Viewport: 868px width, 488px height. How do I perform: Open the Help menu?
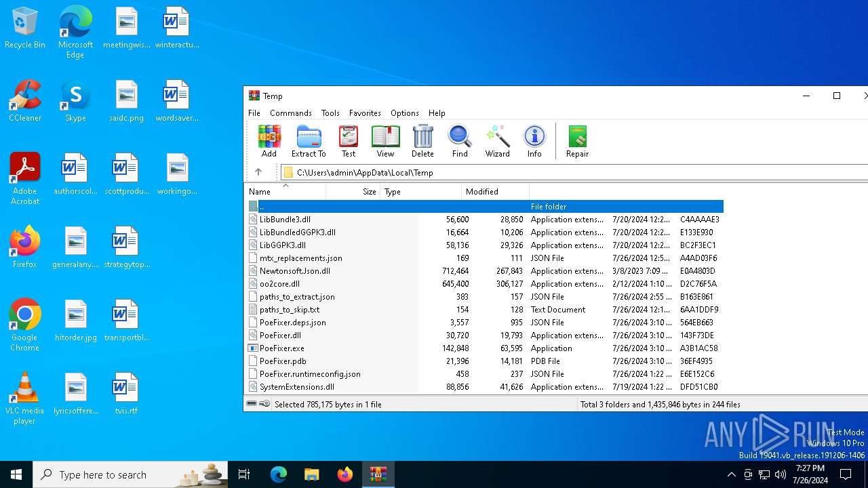[437, 113]
